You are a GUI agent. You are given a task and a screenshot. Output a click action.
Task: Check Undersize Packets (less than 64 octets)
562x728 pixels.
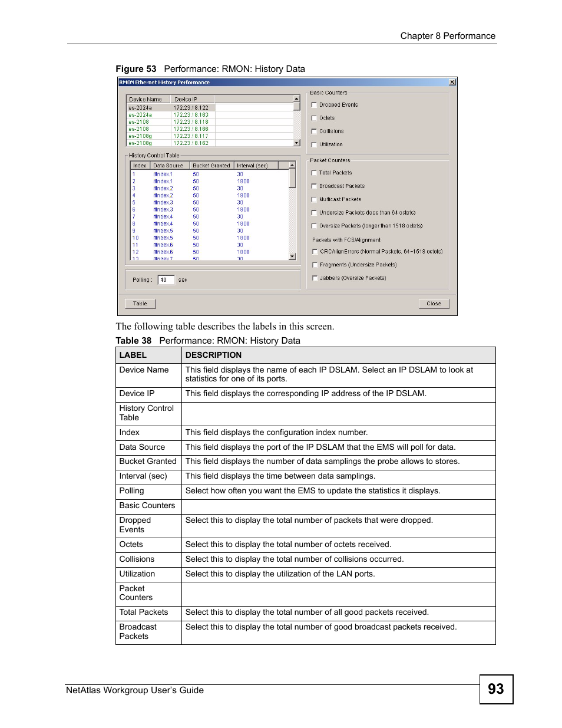point(314,213)
